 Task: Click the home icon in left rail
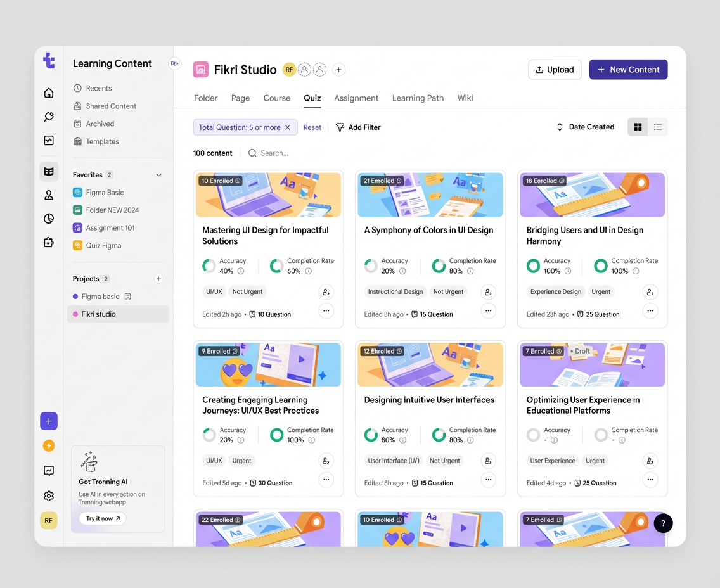(x=49, y=93)
